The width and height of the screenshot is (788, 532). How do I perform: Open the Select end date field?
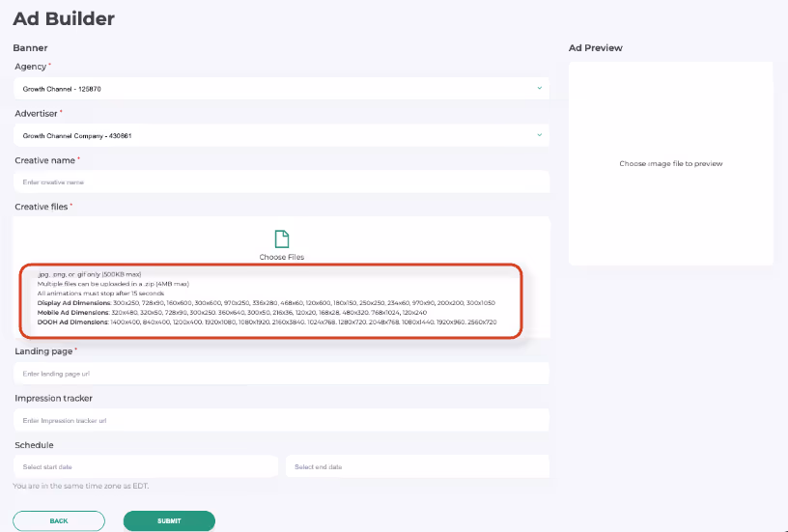tap(417, 466)
